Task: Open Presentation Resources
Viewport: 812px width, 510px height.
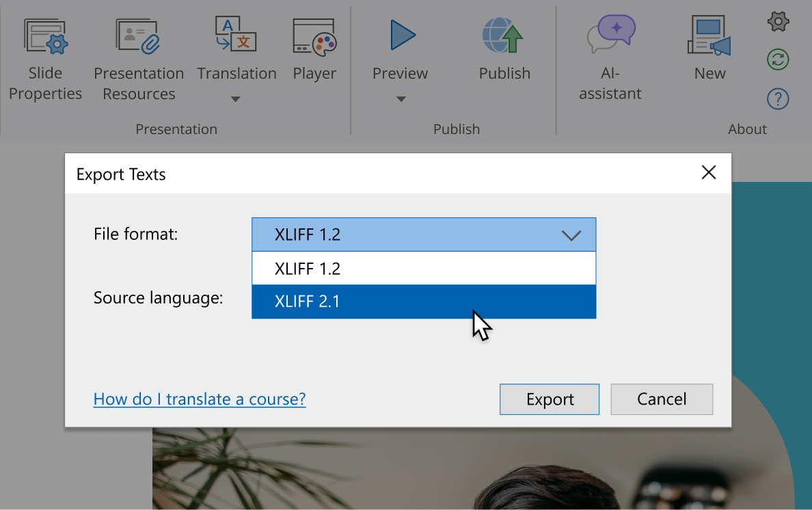Action: [x=139, y=58]
